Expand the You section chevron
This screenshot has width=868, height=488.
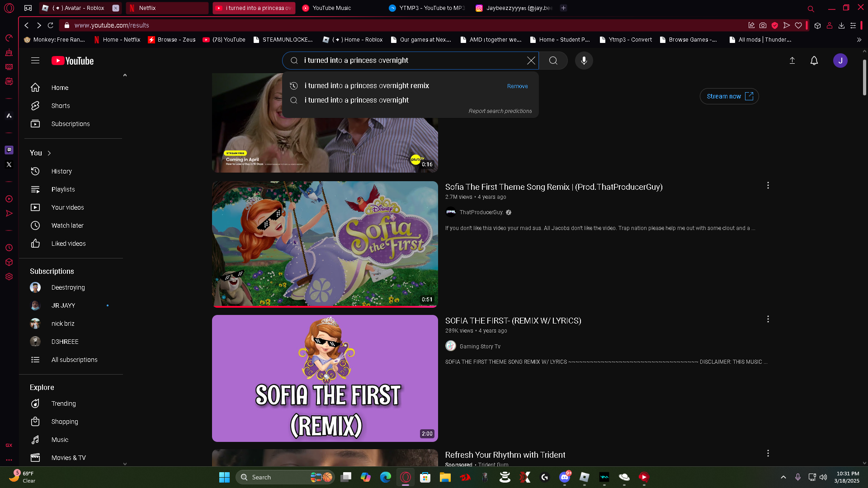point(49,153)
